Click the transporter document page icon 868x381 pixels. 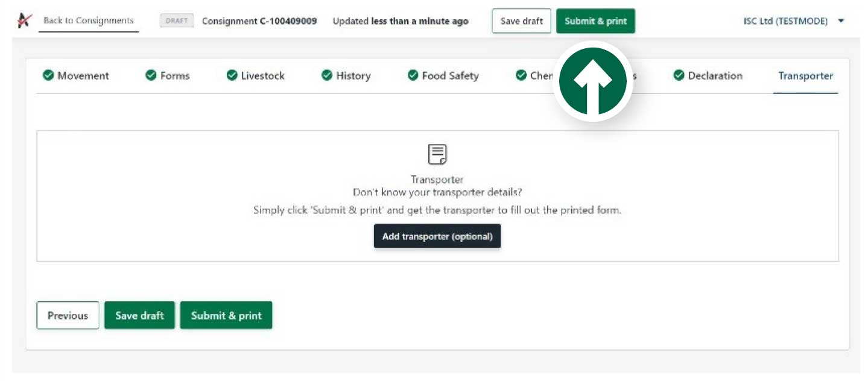click(437, 153)
